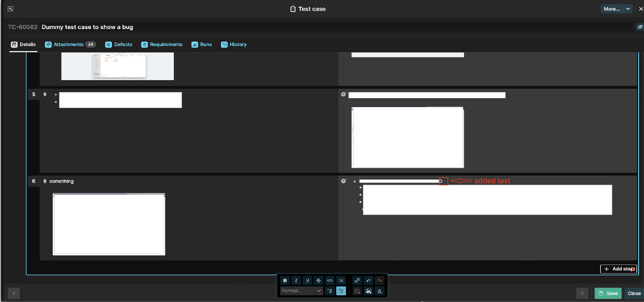
Task: Undo the last edit
Action: [368, 281]
